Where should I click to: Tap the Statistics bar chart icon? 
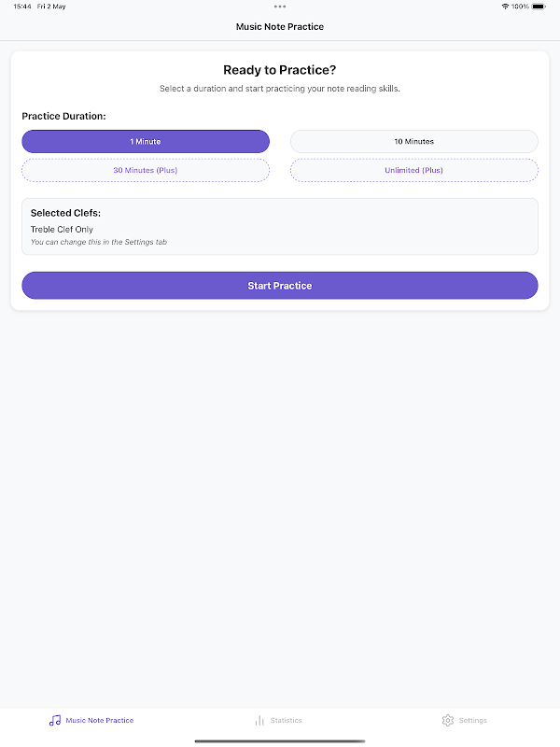259,720
